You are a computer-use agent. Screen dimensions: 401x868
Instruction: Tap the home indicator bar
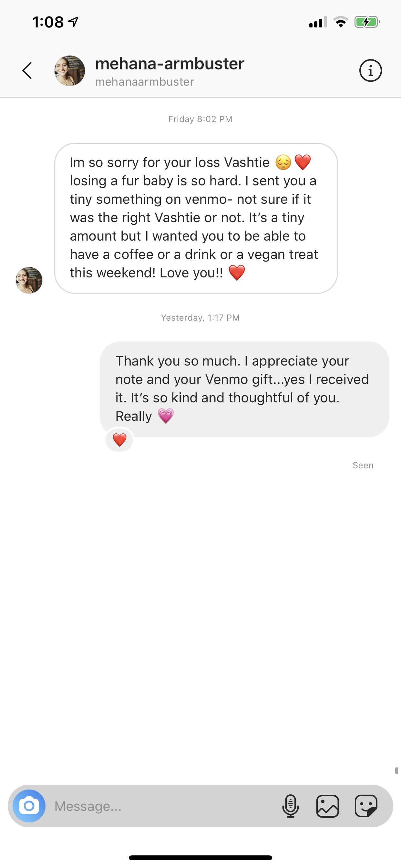point(200,858)
